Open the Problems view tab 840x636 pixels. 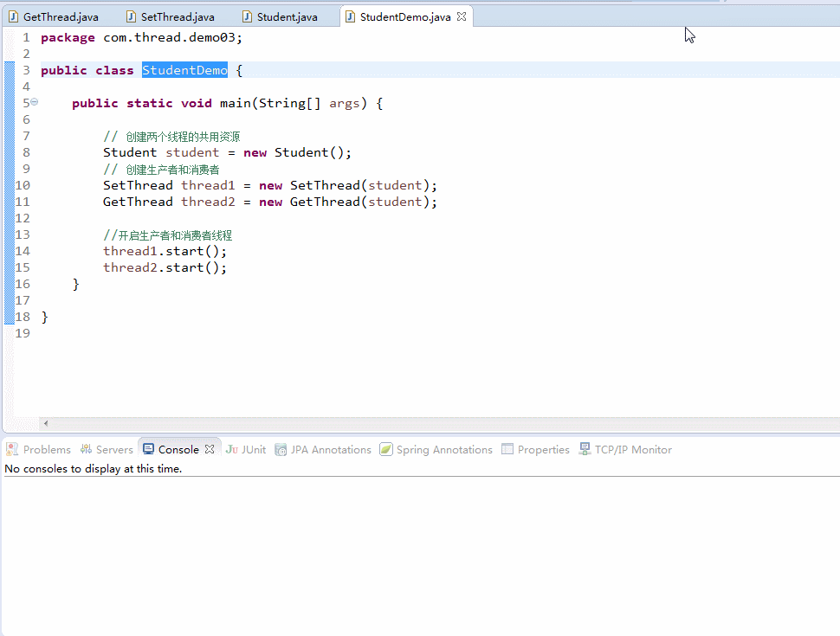click(x=39, y=450)
